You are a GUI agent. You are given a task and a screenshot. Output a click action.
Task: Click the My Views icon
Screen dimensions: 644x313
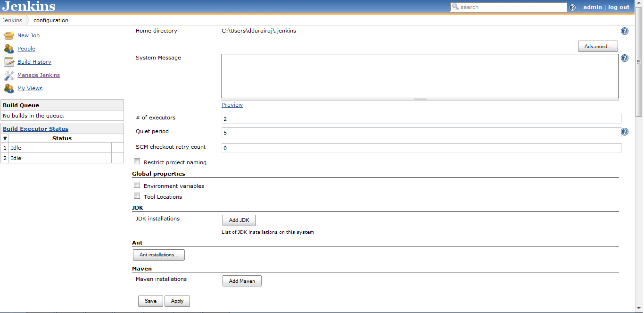9,88
